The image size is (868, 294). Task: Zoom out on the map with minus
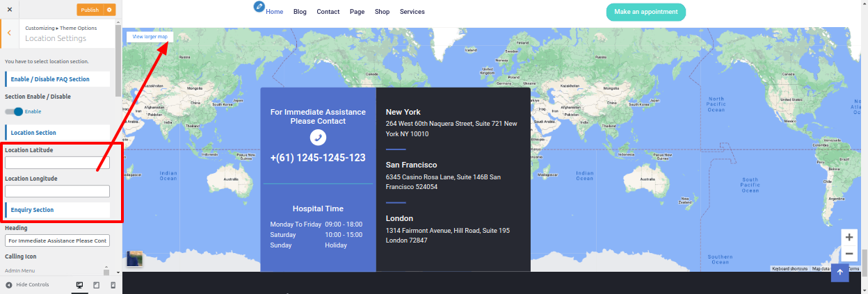click(849, 254)
